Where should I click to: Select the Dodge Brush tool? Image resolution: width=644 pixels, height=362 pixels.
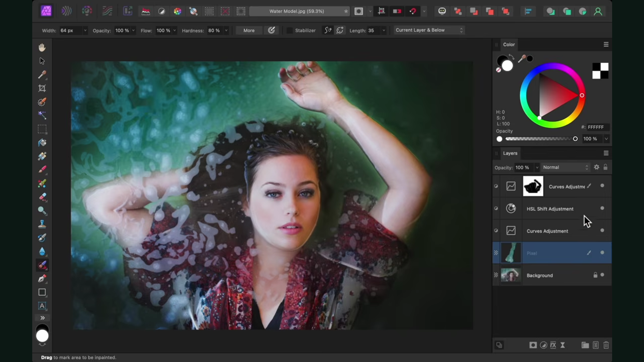tap(42, 211)
